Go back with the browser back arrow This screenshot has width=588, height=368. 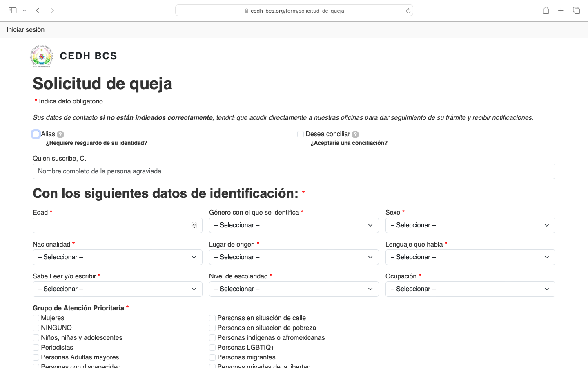pos(38,11)
